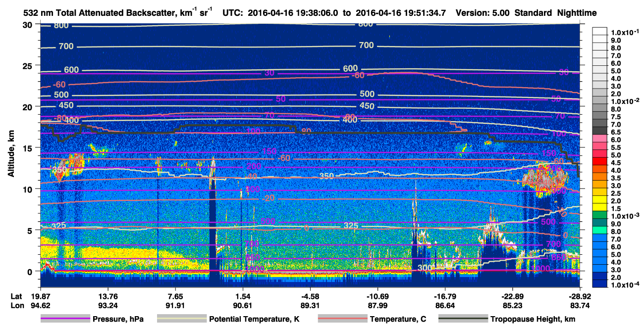
Task: Click the 'Tropopause Height, km' legend label
Action: click(x=533, y=320)
